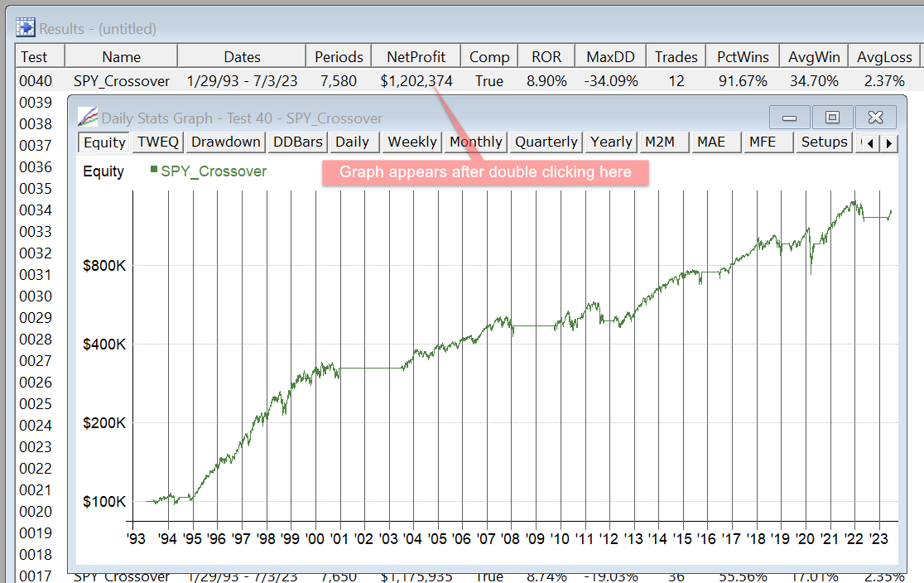Switch to the Setups tab
The width and height of the screenshot is (924, 583).
[824, 142]
